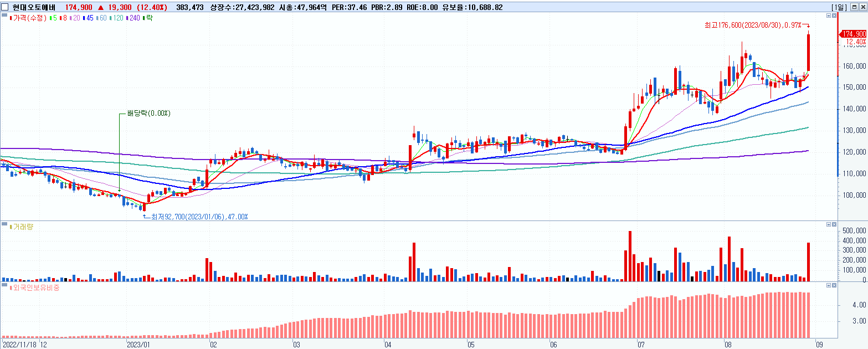This screenshot has width=868, height=349.
Task: Toggle the 20-day moving average legend
Action: point(74,18)
